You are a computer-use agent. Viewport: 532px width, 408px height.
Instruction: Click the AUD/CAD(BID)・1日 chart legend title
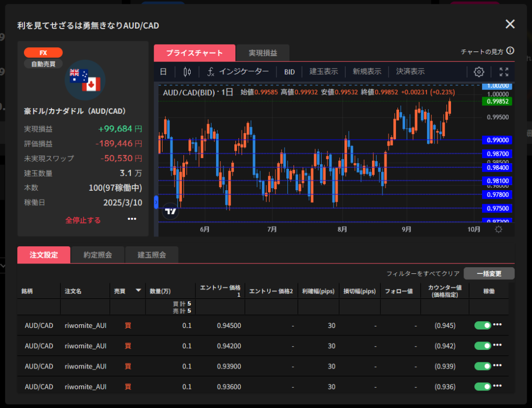click(198, 93)
